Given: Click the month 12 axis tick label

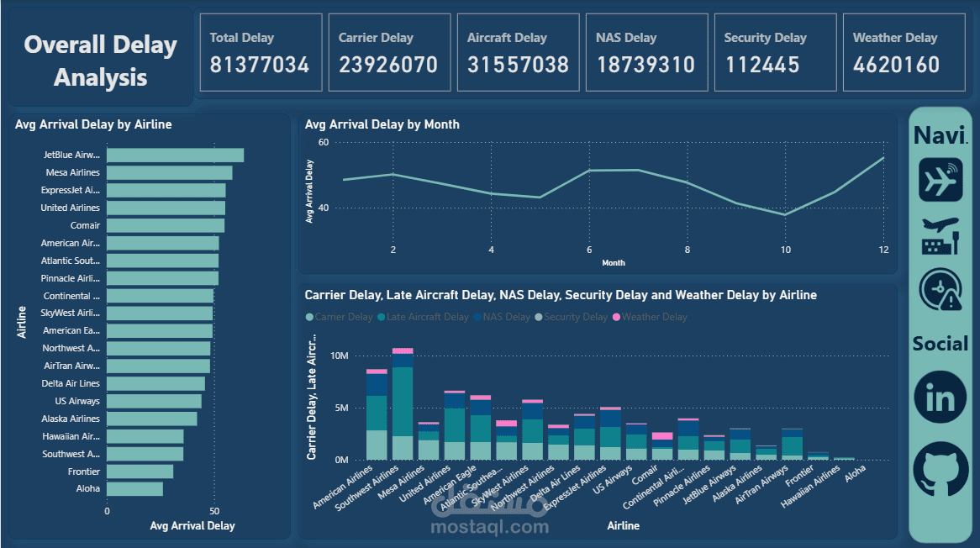Looking at the screenshot, I should pyautogui.click(x=883, y=250).
